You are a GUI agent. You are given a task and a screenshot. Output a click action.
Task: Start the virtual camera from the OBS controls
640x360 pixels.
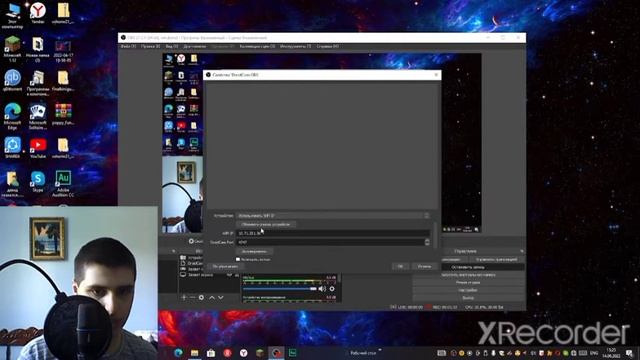click(468, 275)
